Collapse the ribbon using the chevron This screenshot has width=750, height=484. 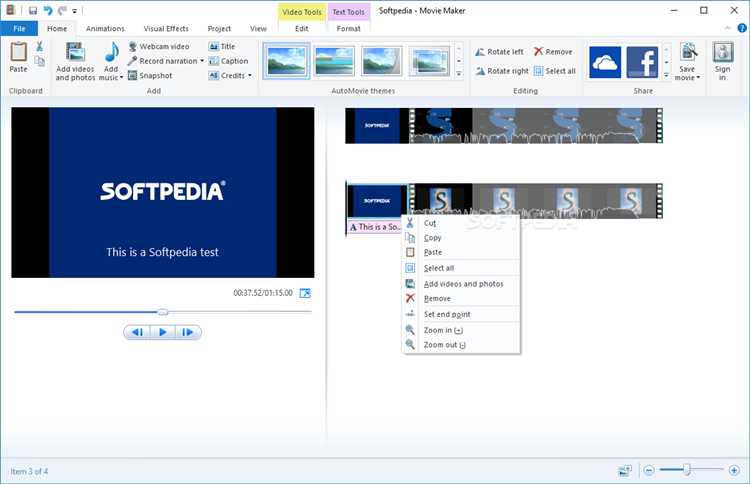click(x=728, y=28)
